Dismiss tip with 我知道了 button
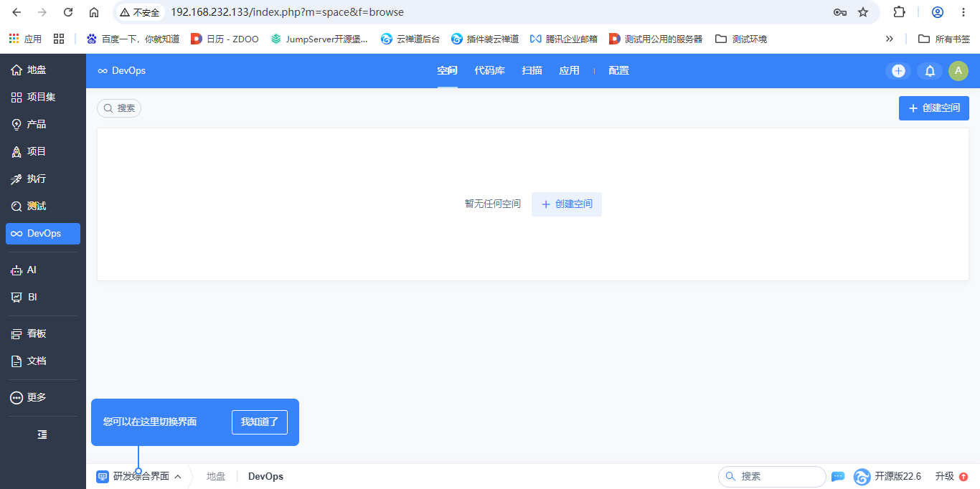This screenshot has height=489, width=980. click(260, 422)
